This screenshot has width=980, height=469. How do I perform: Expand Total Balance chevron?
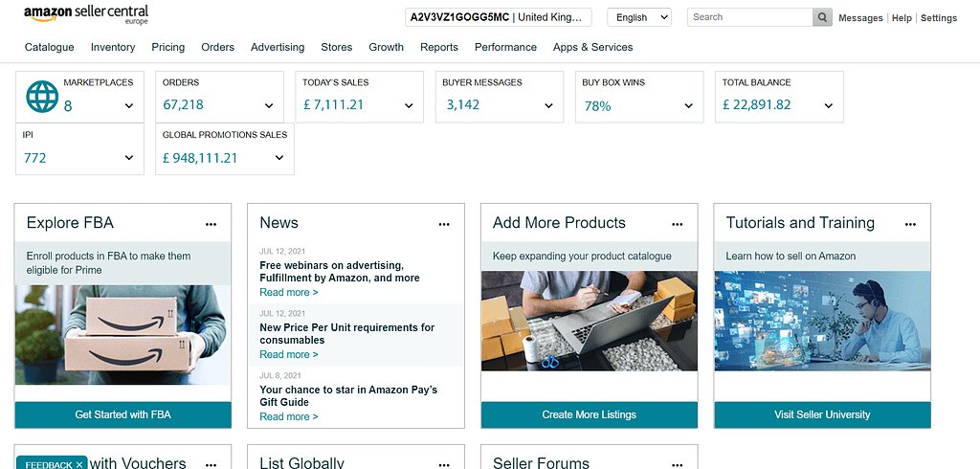(x=829, y=105)
